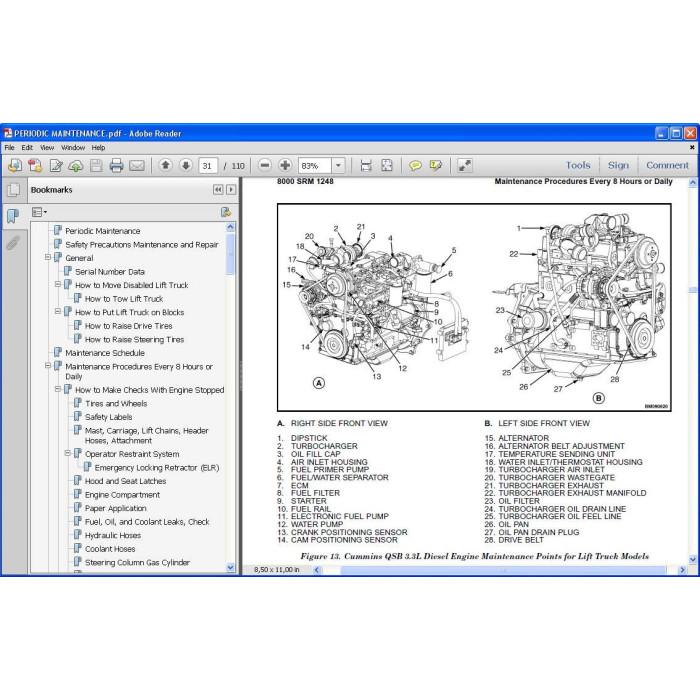The image size is (700, 700).
Task: Select the How to Raise Steering Tires bookmark
Action: pos(134,339)
